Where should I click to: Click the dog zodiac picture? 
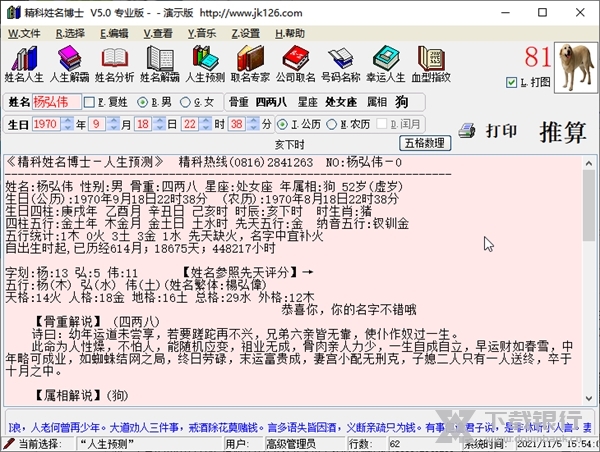[x=576, y=67]
